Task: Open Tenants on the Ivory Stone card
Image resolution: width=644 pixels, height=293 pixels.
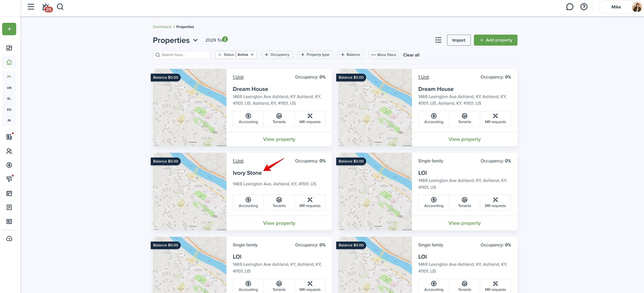Action: [279, 202]
